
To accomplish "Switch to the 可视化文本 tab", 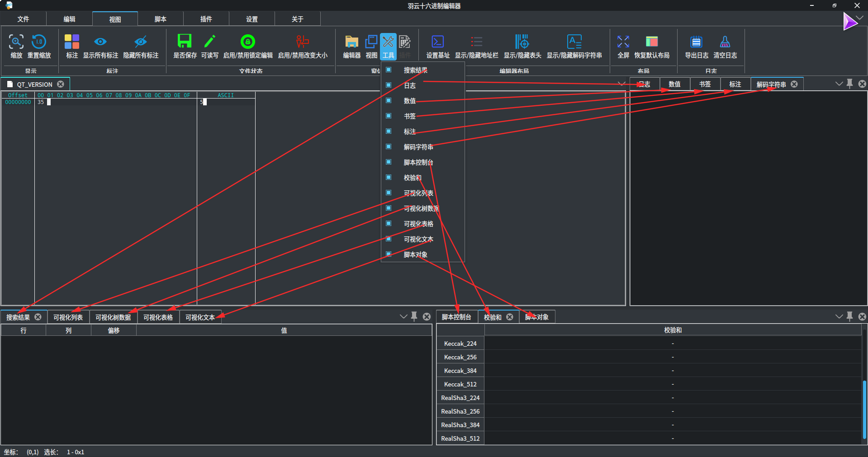I will click(200, 317).
